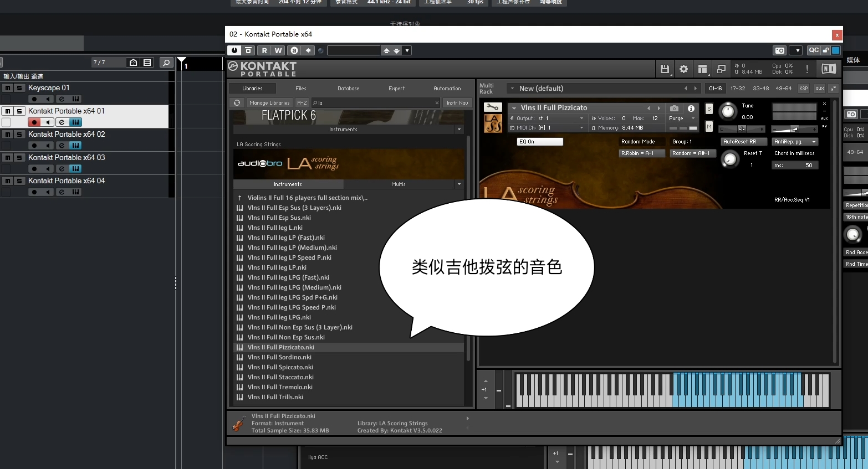Viewport: 868px width, 469px height.
Task: Open track search magnifier icon
Action: click(x=166, y=63)
